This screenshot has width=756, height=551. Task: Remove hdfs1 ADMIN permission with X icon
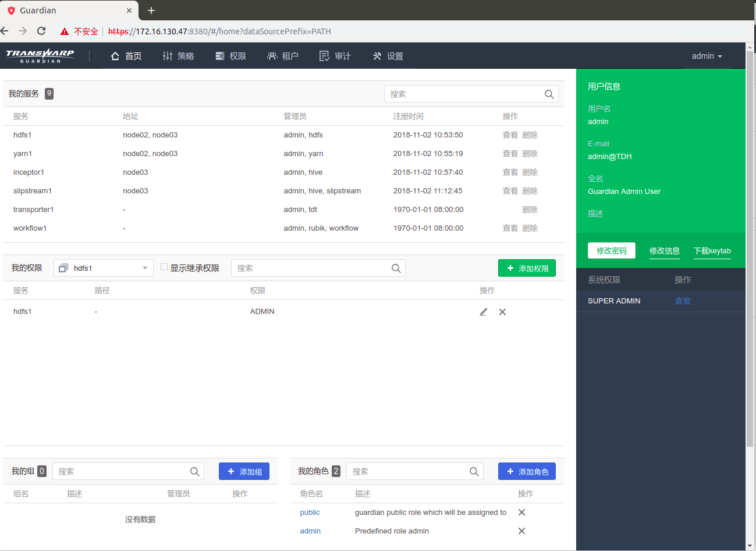click(x=502, y=312)
